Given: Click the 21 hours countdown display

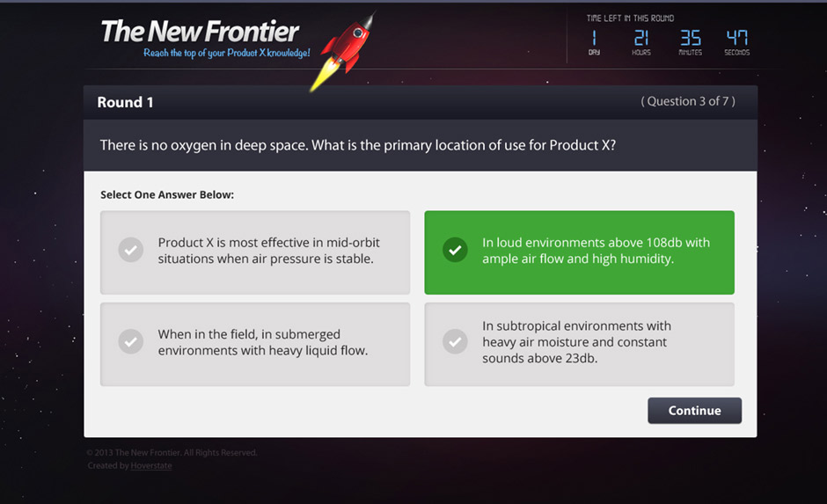Looking at the screenshot, I should pyautogui.click(x=641, y=38).
